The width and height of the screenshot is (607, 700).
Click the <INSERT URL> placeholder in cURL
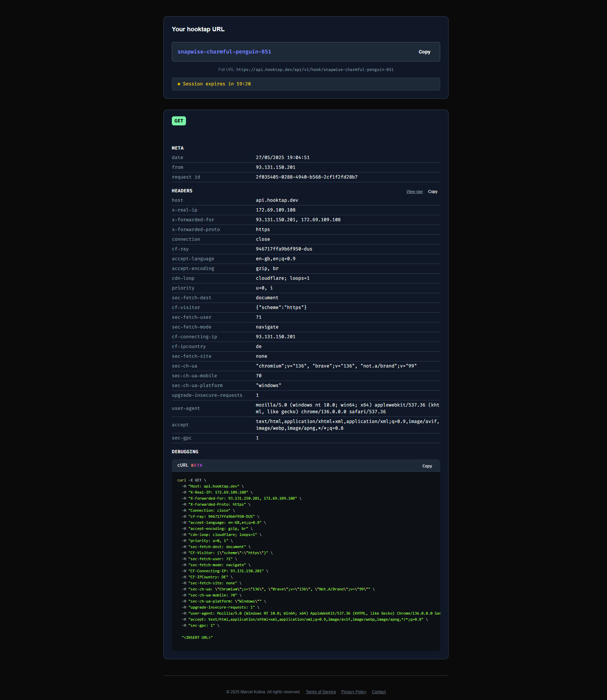click(197, 637)
